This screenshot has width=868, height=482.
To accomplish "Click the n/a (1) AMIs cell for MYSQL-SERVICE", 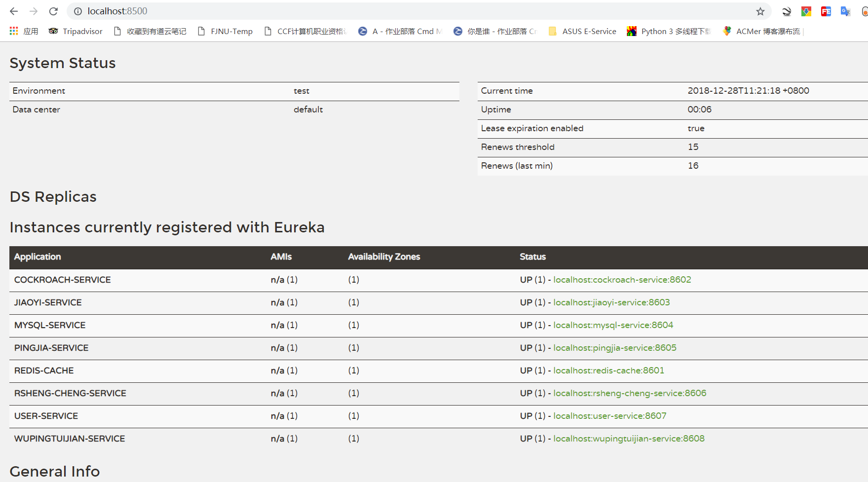I will pos(284,325).
